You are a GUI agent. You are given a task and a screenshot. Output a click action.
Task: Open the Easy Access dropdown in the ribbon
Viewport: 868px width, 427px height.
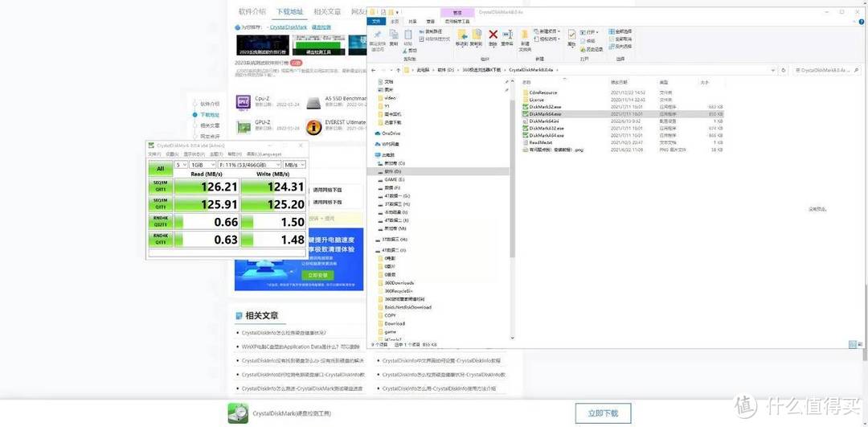coord(547,39)
